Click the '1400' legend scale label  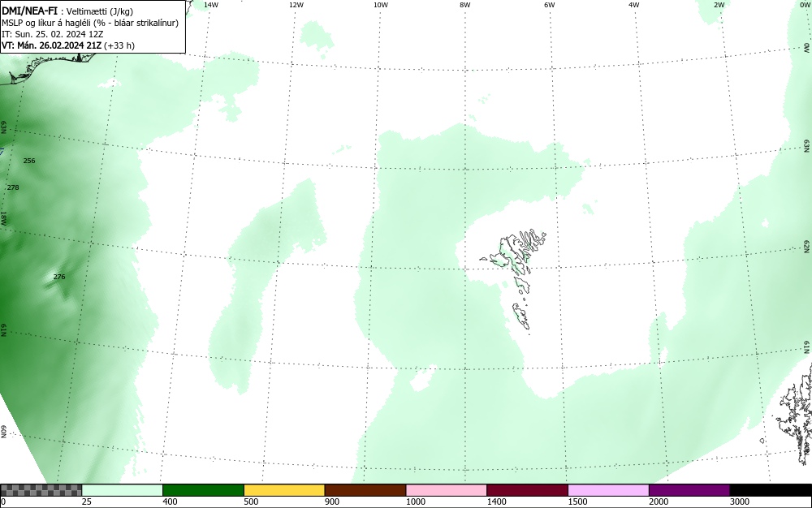click(x=497, y=502)
